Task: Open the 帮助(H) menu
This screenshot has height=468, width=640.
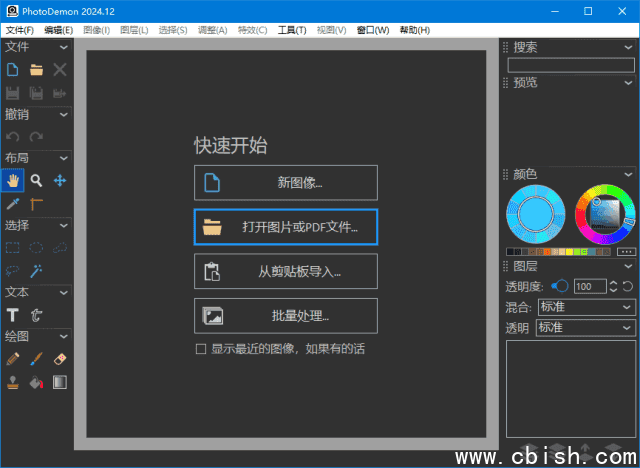Action: (415, 30)
